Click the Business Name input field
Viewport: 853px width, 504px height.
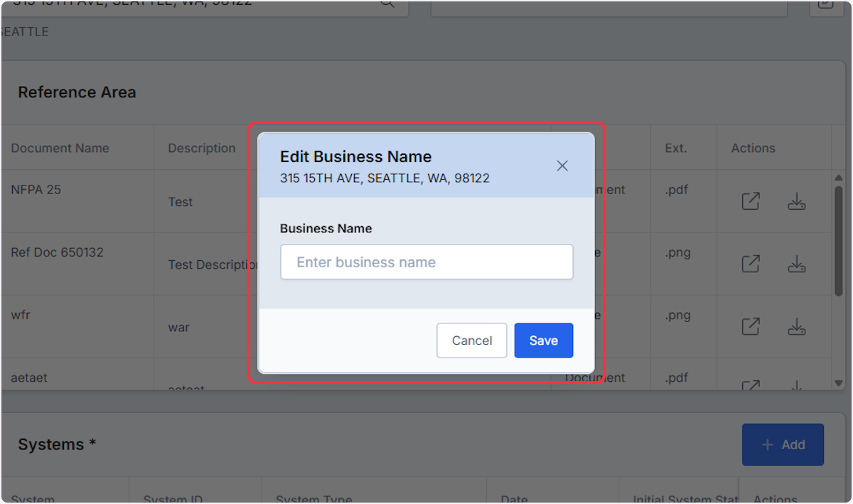tap(426, 262)
